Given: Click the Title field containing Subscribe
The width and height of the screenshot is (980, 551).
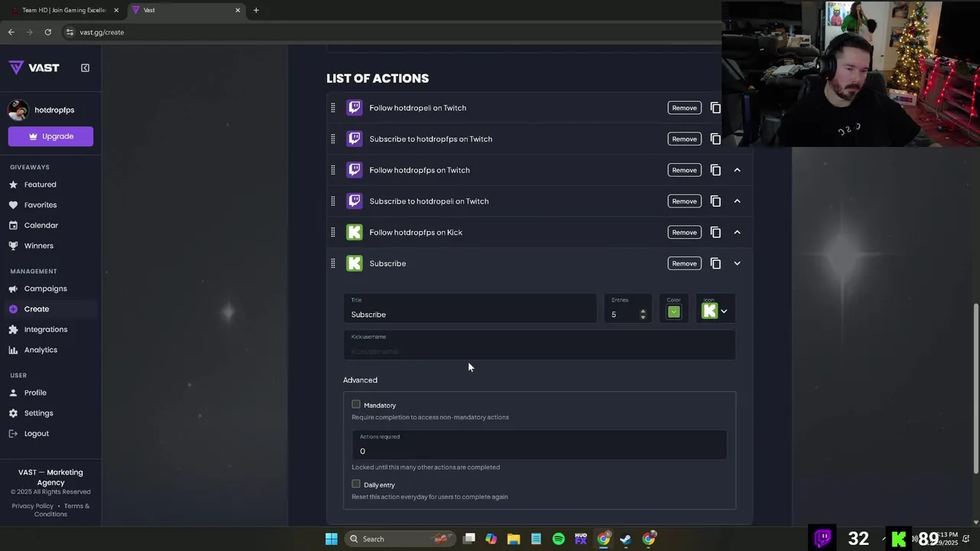Looking at the screenshot, I should point(469,308).
